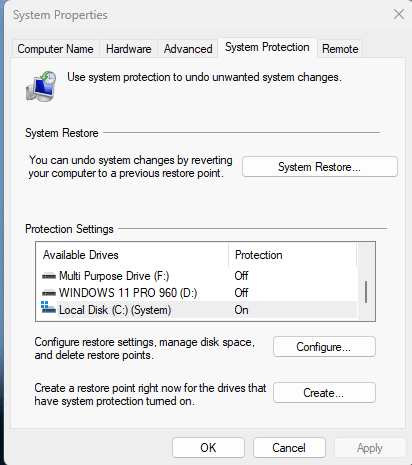Viewport: 412px width, 465px height.
Task: Dismiss dialog with Cancel button
Action: point(289,448)
